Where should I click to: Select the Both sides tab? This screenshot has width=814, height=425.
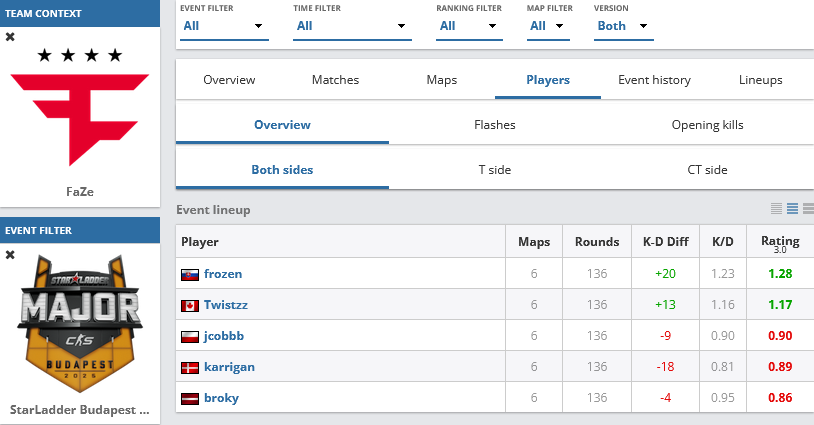282,170
